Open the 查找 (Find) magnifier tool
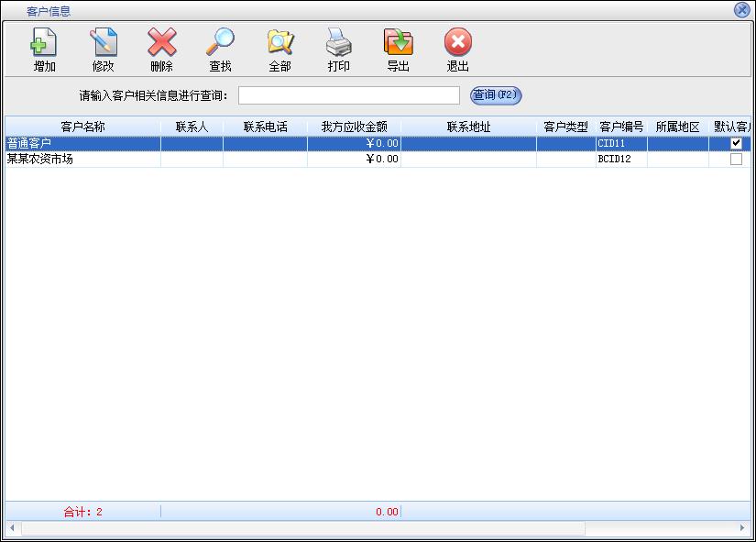 point(220,43)
